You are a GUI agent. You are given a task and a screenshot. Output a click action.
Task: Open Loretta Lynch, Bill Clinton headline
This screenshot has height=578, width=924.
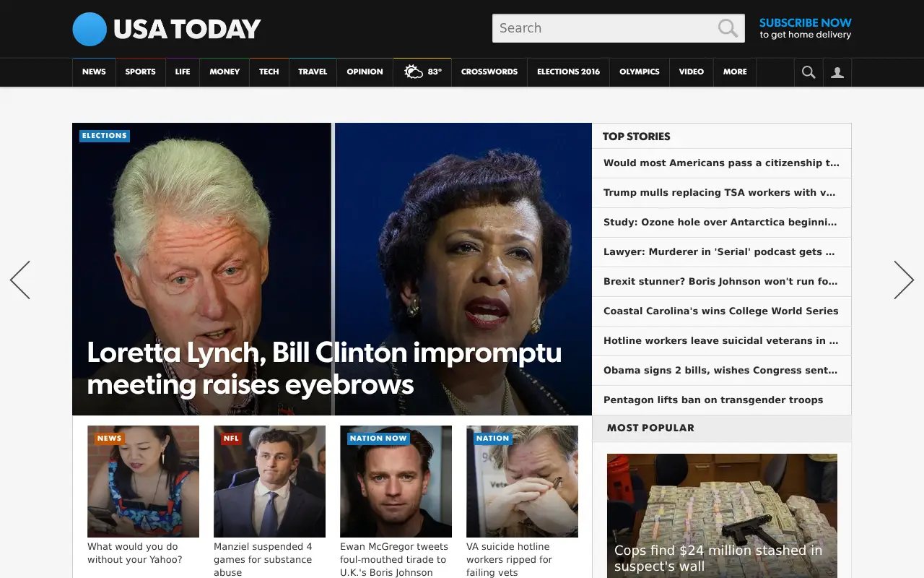pos(324,368)
